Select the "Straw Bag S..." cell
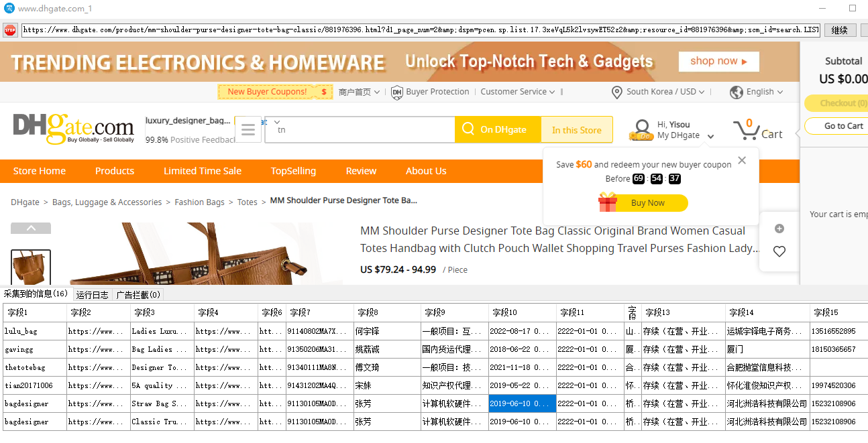This screenshot has height=443, width=868. (162, 403)
